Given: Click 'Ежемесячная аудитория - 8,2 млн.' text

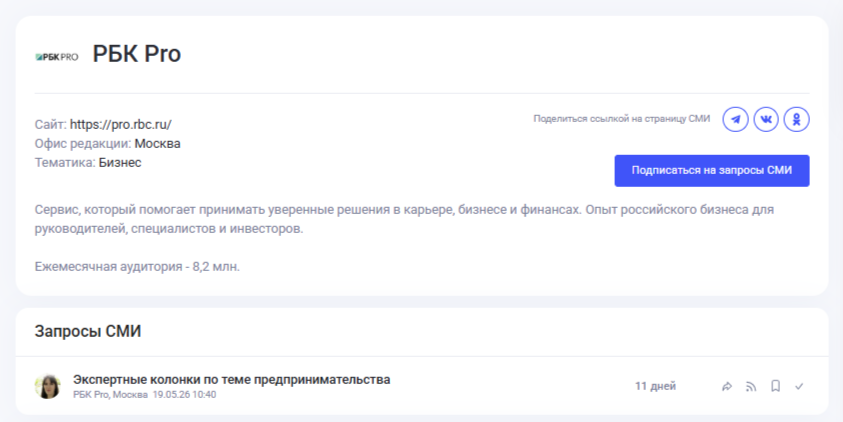Looking at the screenshot, I should (x=137, y=267).
